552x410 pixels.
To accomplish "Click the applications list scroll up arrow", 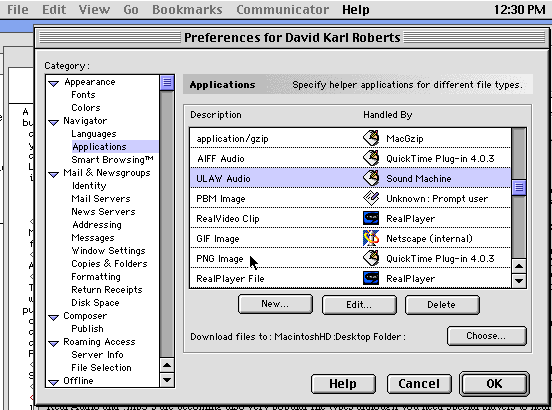I will coord(519,266).
